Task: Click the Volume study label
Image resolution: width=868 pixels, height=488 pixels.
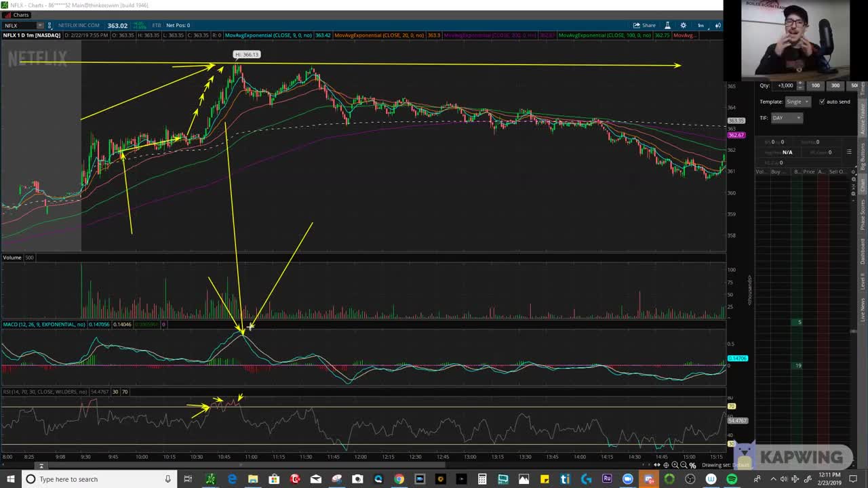Action: coord(12,258)
